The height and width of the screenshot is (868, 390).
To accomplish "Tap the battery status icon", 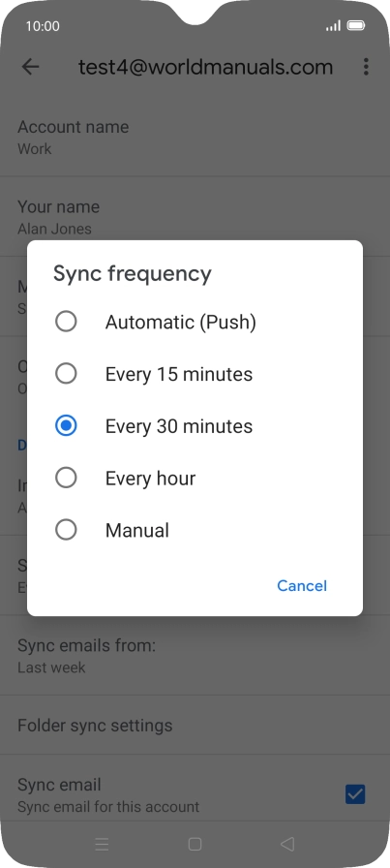I will [356, 25].
